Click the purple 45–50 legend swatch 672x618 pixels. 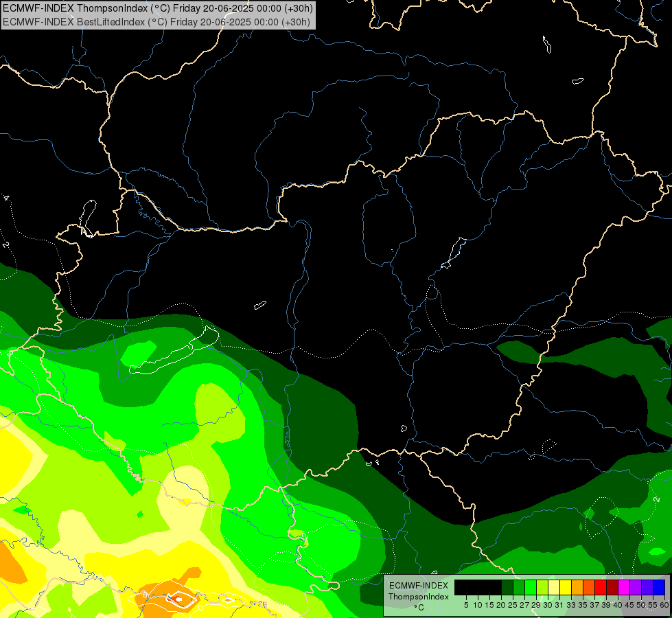pos(636,587)
